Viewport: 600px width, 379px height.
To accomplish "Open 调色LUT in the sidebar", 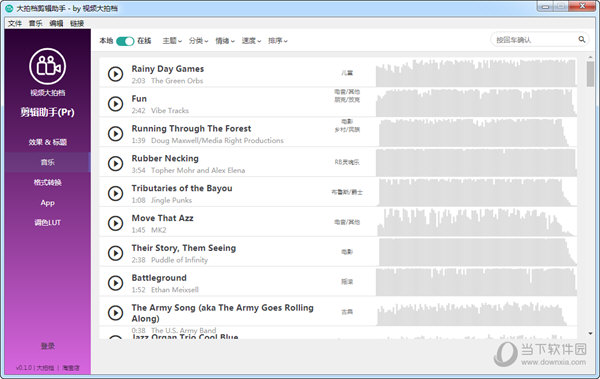I will (47, 222).
